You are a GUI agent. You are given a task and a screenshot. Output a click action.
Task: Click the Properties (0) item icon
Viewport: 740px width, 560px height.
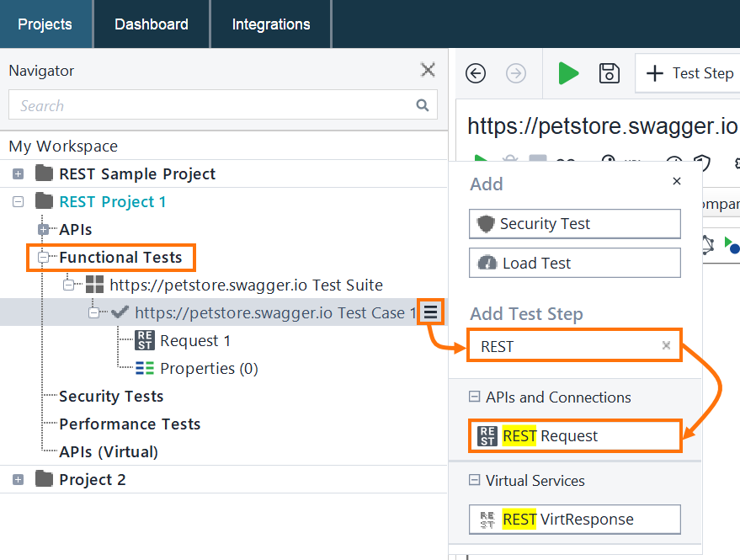pyautogui.click(x=144, y=367)
